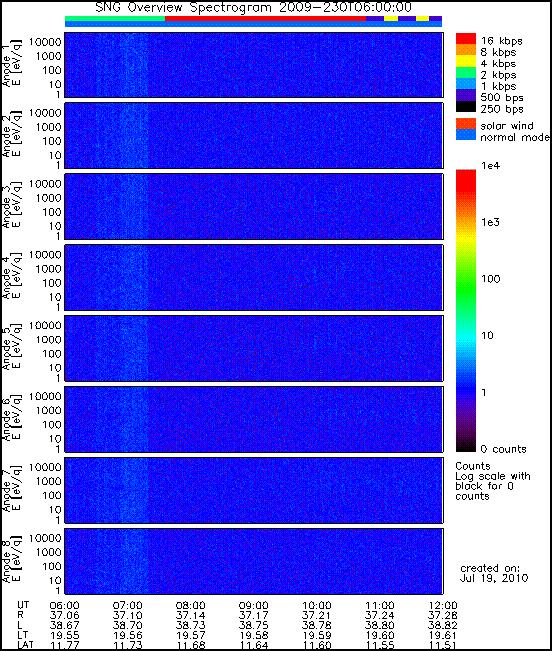This screenshot has width=552, height=651.
Task: Click the 500 bps purple legend swatch
Action: (x=466, y=95)
